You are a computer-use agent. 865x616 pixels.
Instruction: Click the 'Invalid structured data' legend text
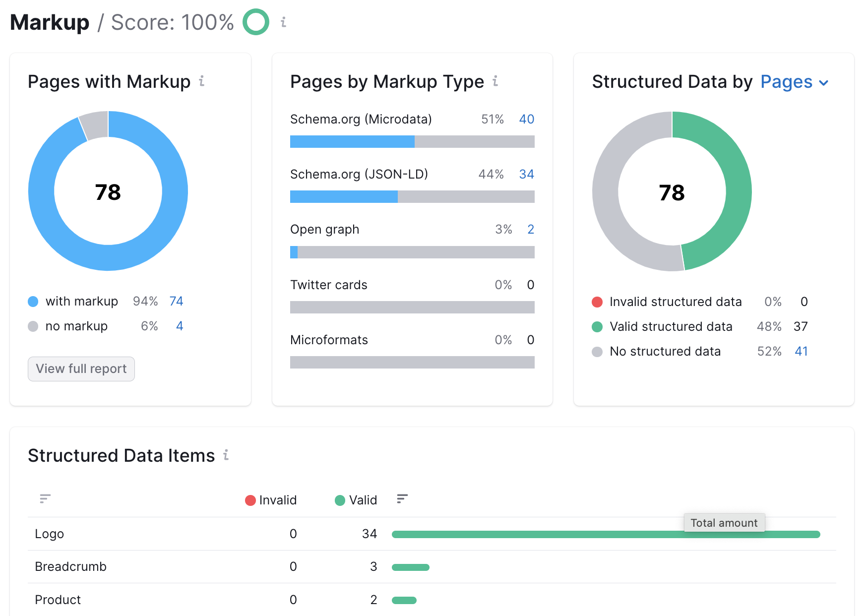pyautogui.click(x=676, y=302)
